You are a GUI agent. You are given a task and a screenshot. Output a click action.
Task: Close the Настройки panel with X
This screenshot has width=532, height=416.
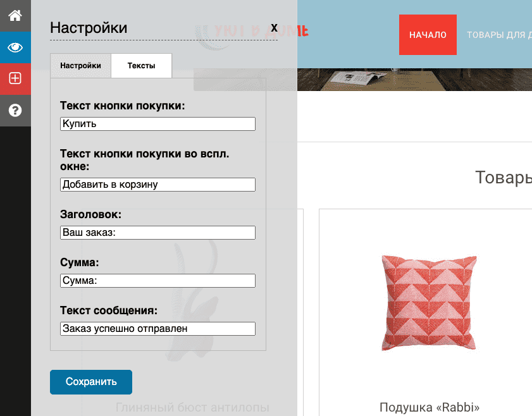tap(274, 28)
